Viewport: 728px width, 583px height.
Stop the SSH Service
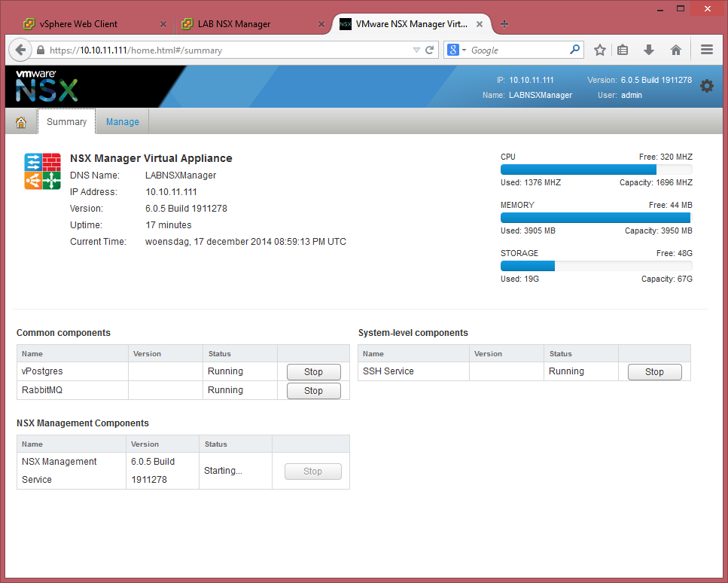point(654,372)
